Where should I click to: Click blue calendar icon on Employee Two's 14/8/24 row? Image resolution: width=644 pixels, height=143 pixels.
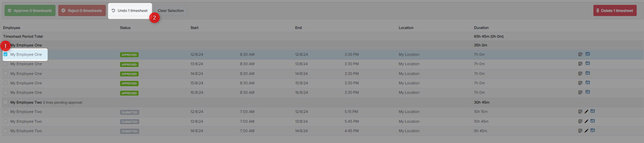click(x=593, y=130)
